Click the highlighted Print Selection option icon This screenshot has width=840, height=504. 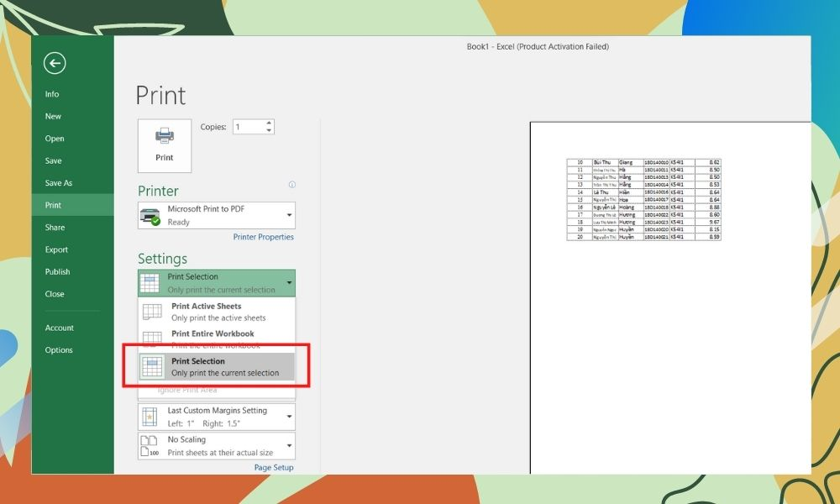click(x=152, y=367)
